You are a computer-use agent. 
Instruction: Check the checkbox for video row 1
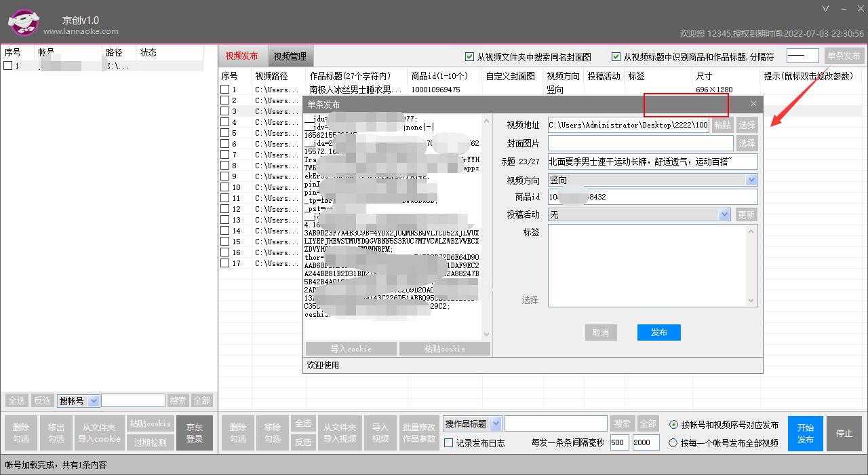pos(224,90)
